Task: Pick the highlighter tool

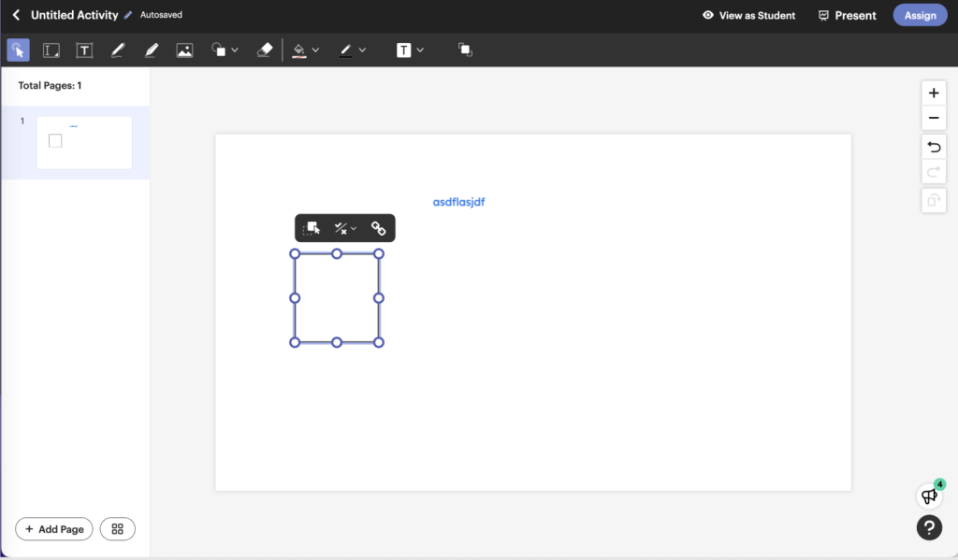Action: [152, 50]
